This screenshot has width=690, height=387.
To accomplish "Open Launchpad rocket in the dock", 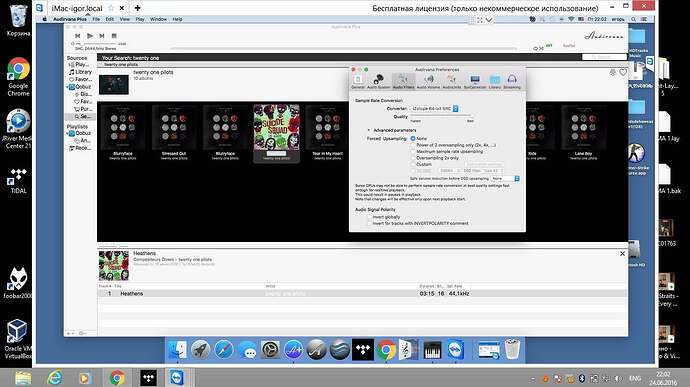I will [x=200, y=350].
